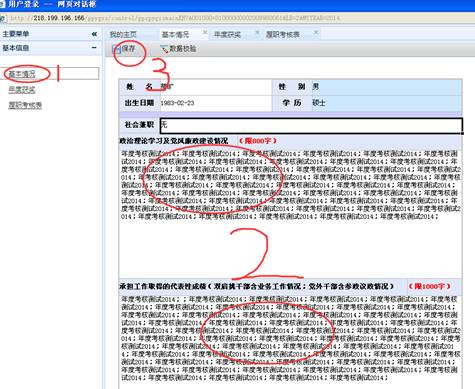The width and height of the screenshot is (475, 389).
Task: Open 年度获奖 link in left menu
Action: [22, 89]
